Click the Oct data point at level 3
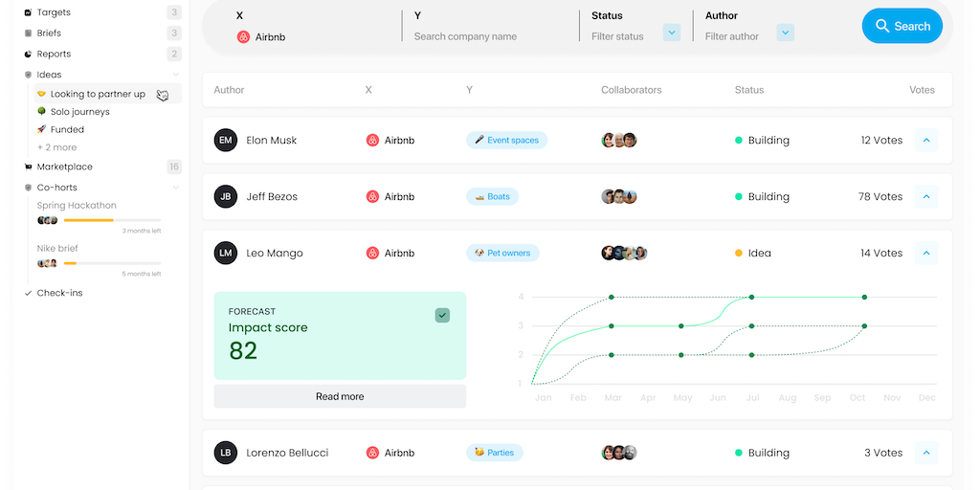The width and height of the screenshot is (980, 490). tap(864, 325)
